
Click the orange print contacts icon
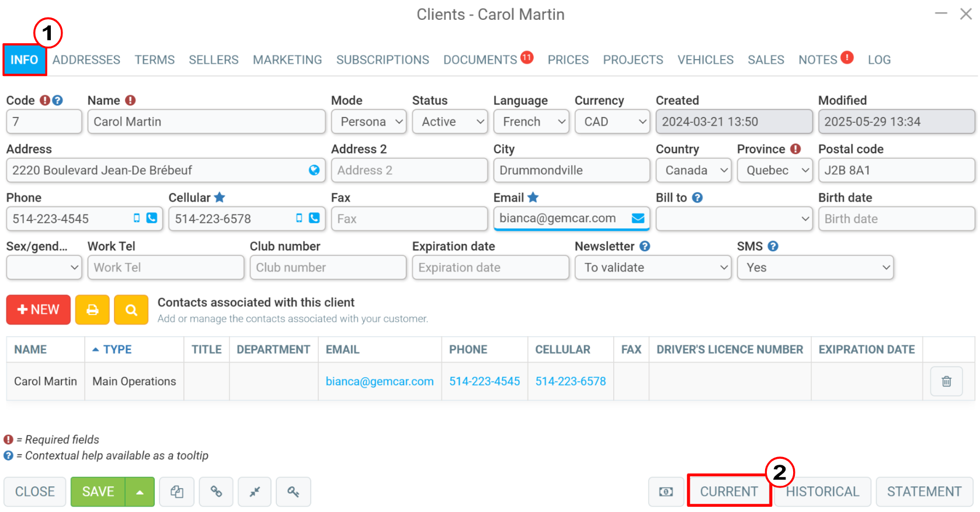coord(92,310)
